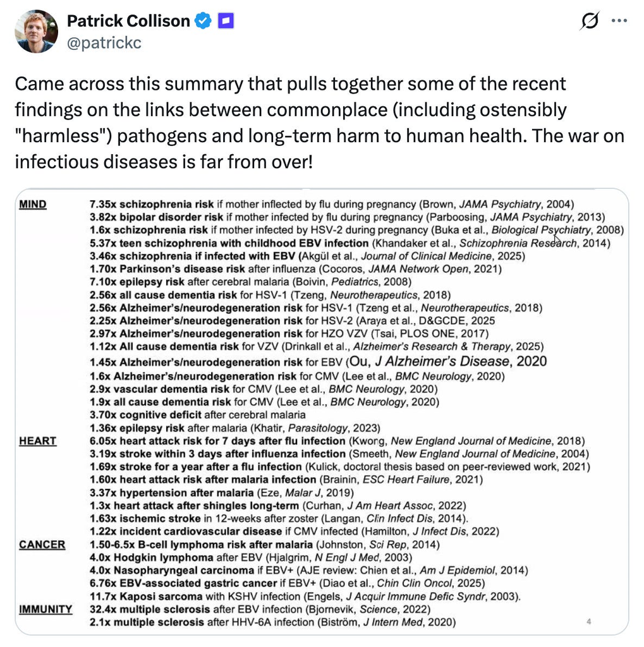The width and height of the screenshot is (644, 647).
Task: Click the IMMUNITY heading in the image
Action: pos(46,610)
